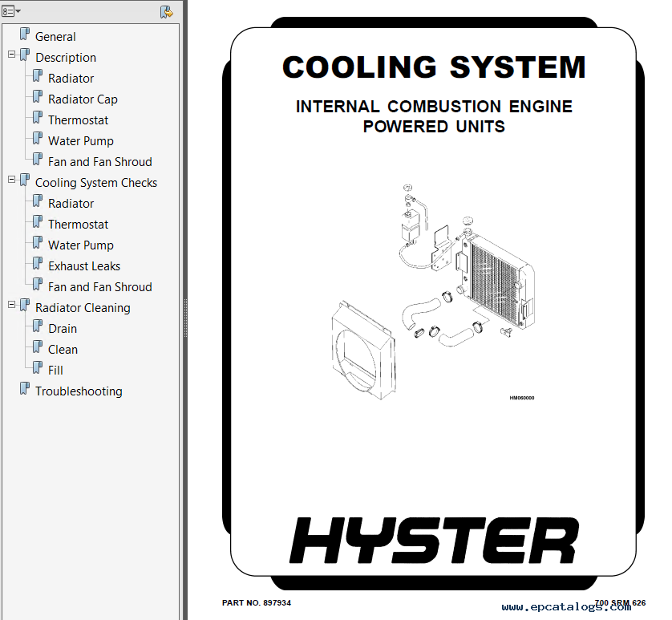672x620 pixels.
Task: Click the bookmark icon beside Cooling System Checks
Action: coord(25,180)
